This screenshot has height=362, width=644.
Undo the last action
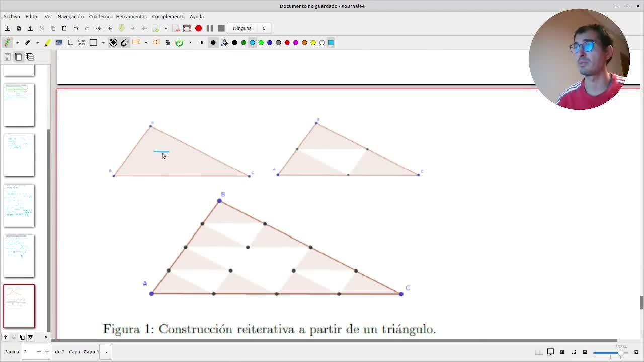click(x=76, y=28)
